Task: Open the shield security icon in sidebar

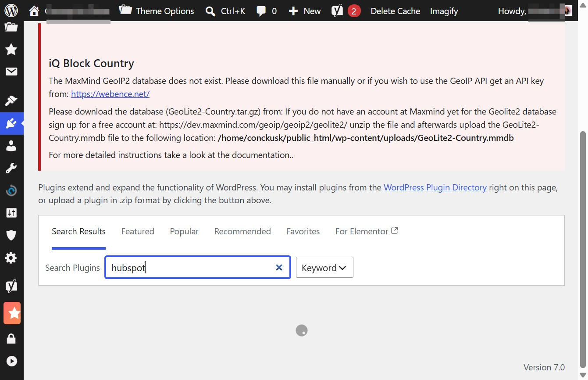Action: [11, 235]
